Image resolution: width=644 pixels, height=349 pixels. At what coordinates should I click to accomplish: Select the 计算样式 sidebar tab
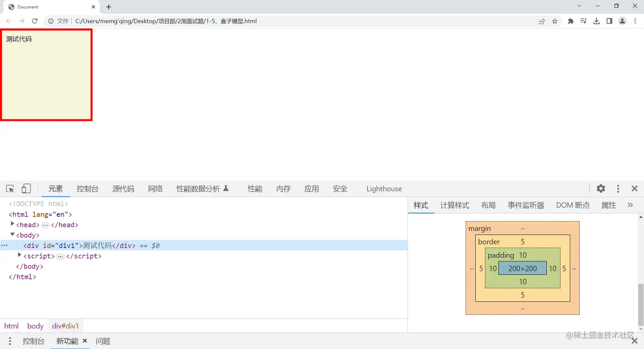[x=454, y=205]
